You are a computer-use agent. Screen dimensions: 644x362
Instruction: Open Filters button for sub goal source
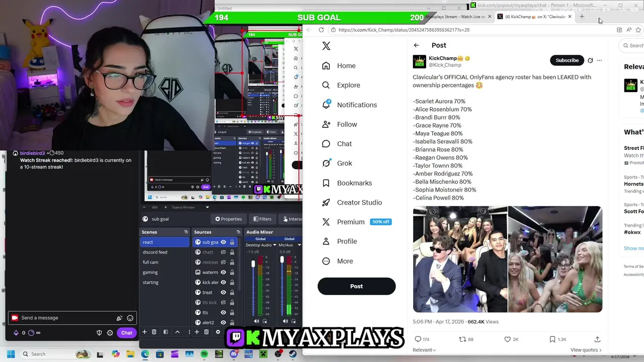tap(262, 219)
